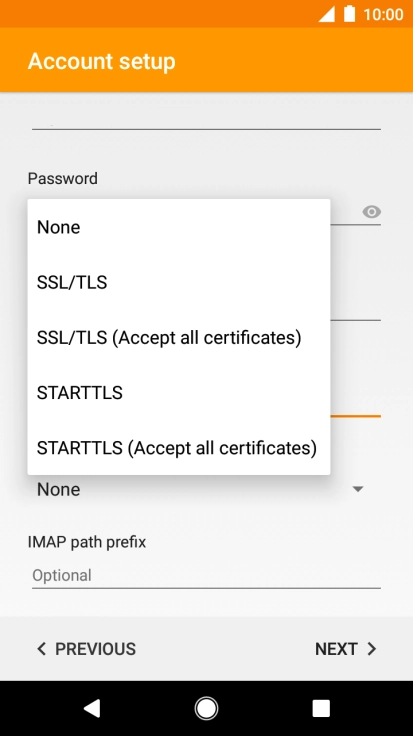This screenshot has width=413, height=736.
Task: Select None security option in list
Action: 179,227
